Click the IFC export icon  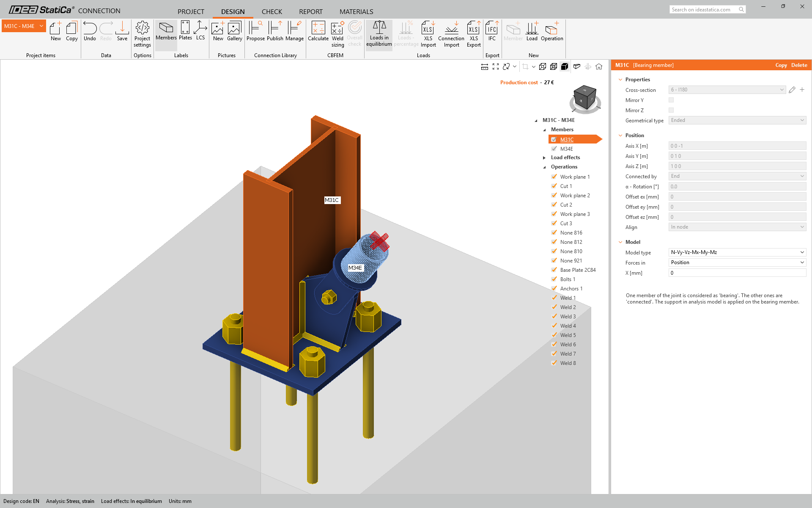[492, 32]
